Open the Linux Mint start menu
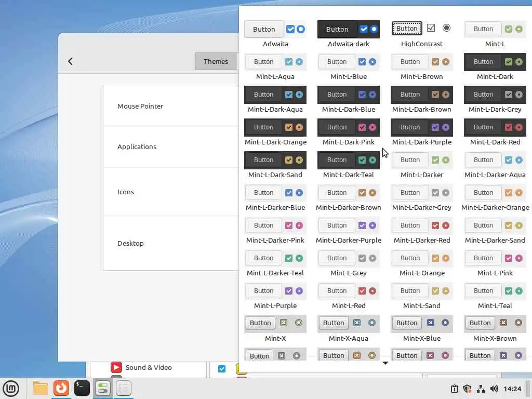Screen dimensions: 532x399 [x=11, y=388]
